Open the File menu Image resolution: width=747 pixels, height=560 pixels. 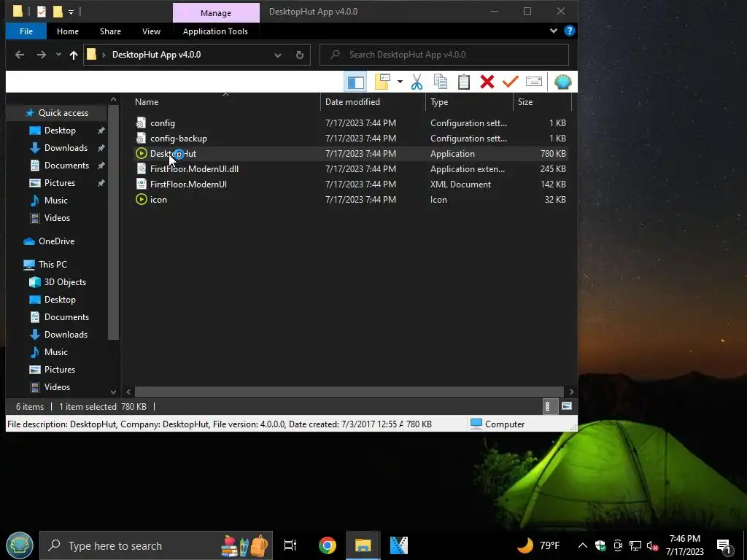[x=26, y=31]
